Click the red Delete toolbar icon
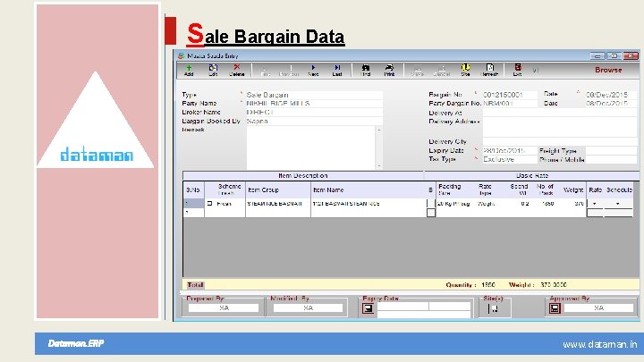Screen dimensions: 644x362 click(x=236, y=71)
